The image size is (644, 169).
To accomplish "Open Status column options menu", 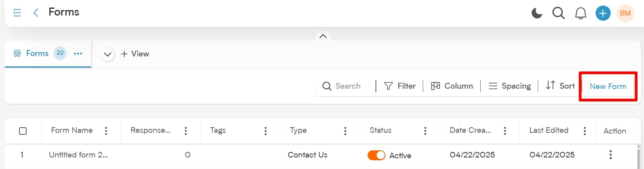I will 425,130.
